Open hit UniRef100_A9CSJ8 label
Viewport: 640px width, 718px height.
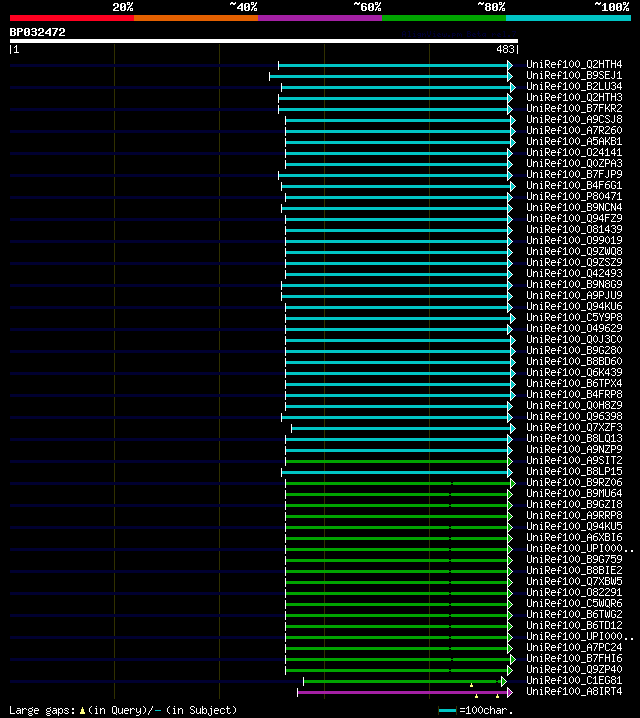[x=574, y=119]
